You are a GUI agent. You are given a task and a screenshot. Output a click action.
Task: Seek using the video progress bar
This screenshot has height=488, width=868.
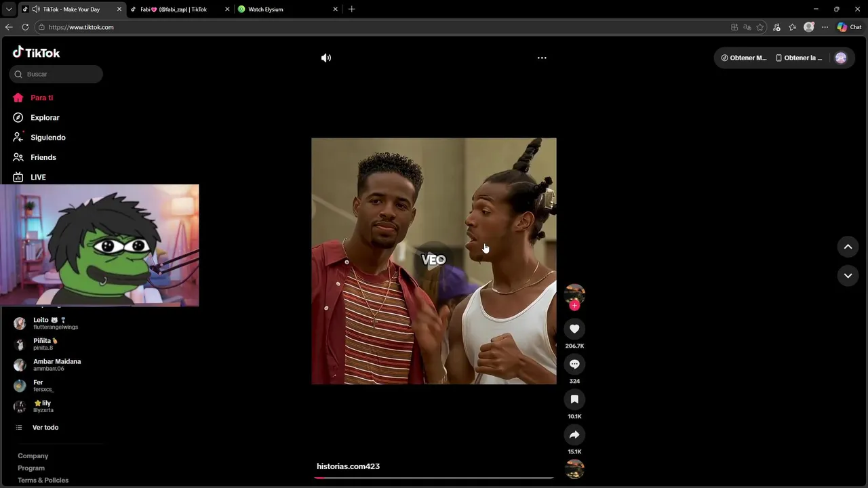(434, 478)
